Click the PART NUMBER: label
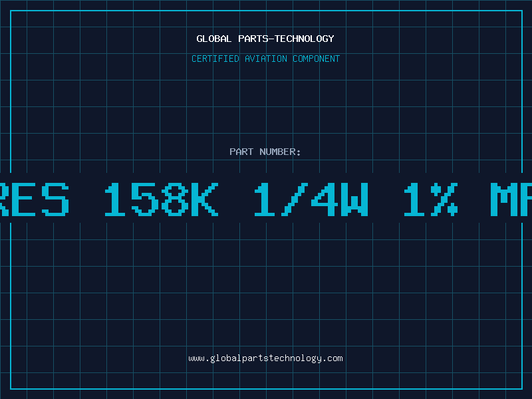The height and width of the screenshot is (399, 532). tap(265, 152)
